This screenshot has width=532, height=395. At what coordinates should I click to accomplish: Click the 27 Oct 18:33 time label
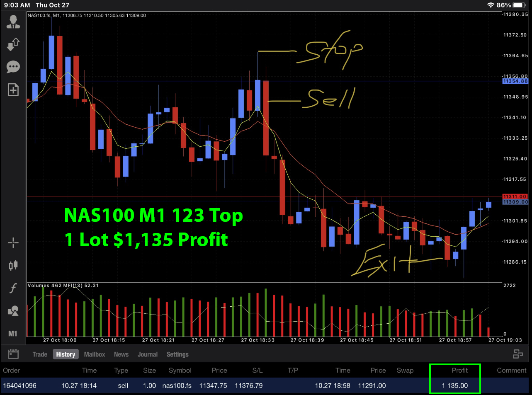258,340
